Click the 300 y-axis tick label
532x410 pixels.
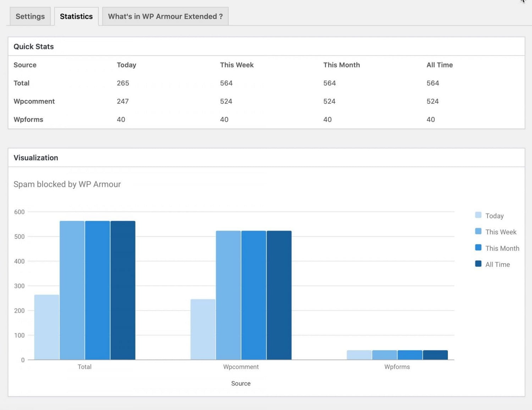click(19, 286)
